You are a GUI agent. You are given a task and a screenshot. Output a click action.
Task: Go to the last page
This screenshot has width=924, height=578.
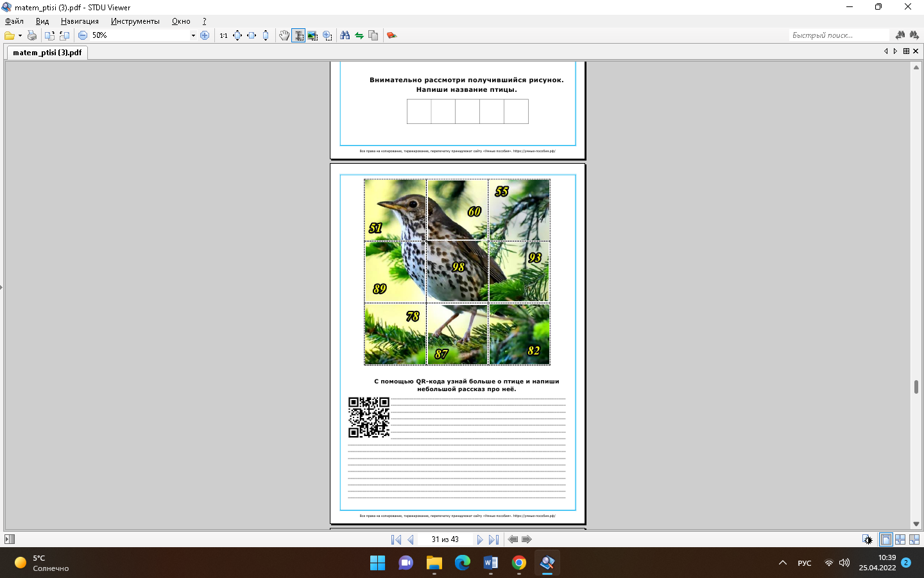tap(493, 539)
